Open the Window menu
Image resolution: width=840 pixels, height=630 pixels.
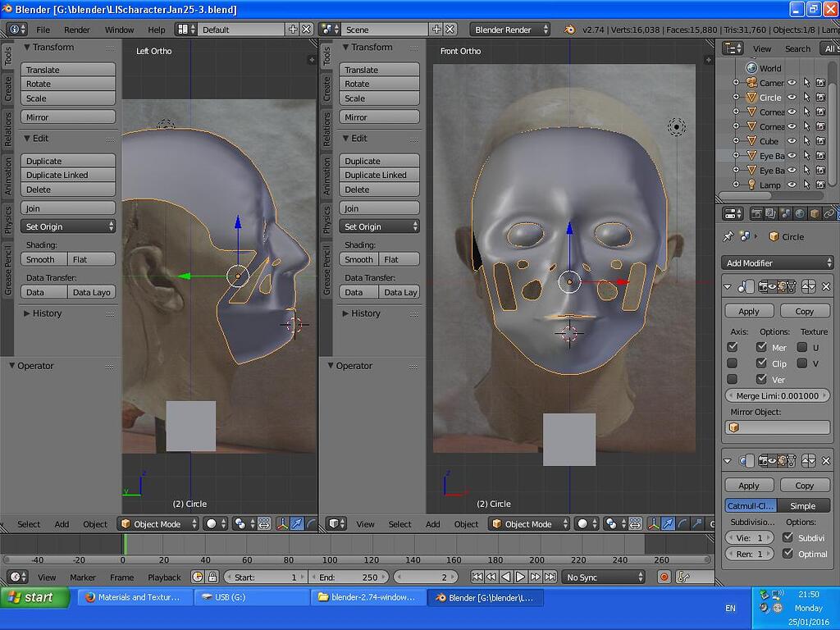(119, 30)
